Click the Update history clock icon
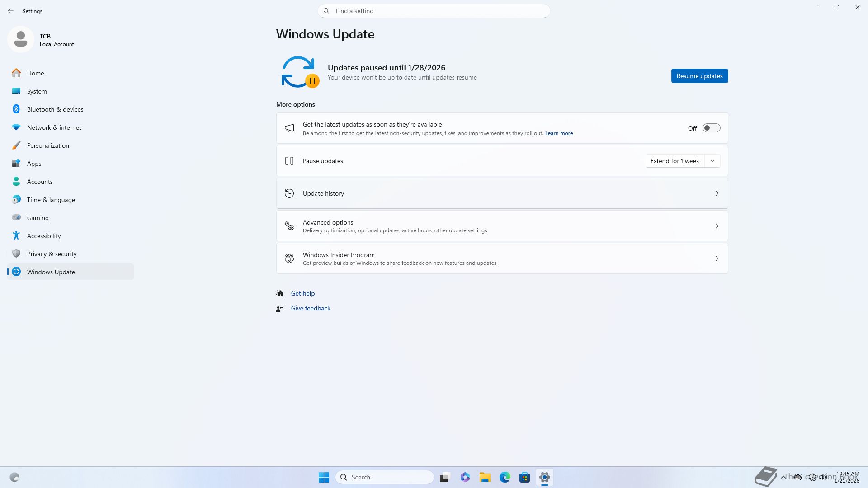Screen dimensions: 868x488 coord(289,193)
